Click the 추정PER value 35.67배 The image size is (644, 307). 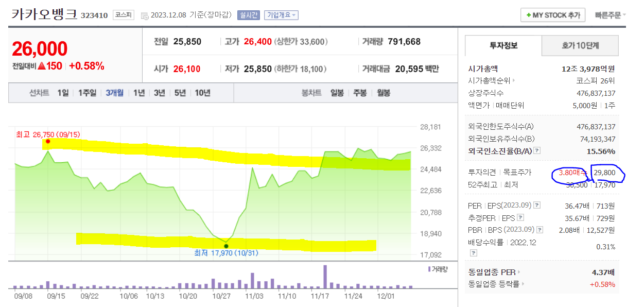pyautogui.click(x=578, y=218)
